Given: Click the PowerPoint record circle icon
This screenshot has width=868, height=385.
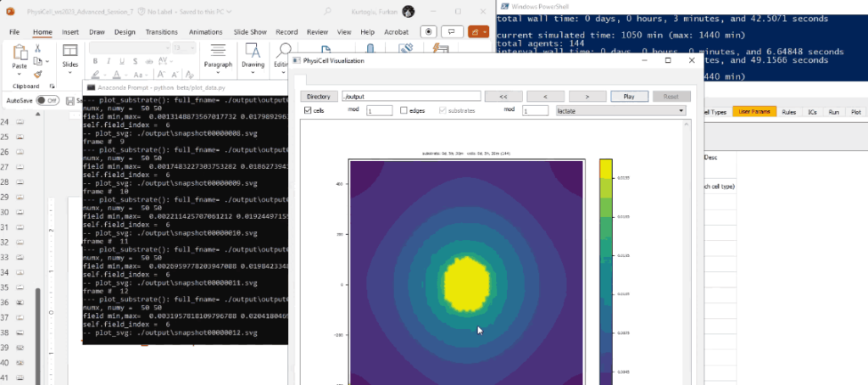Looking at the screenshot, I should [429, 31].
